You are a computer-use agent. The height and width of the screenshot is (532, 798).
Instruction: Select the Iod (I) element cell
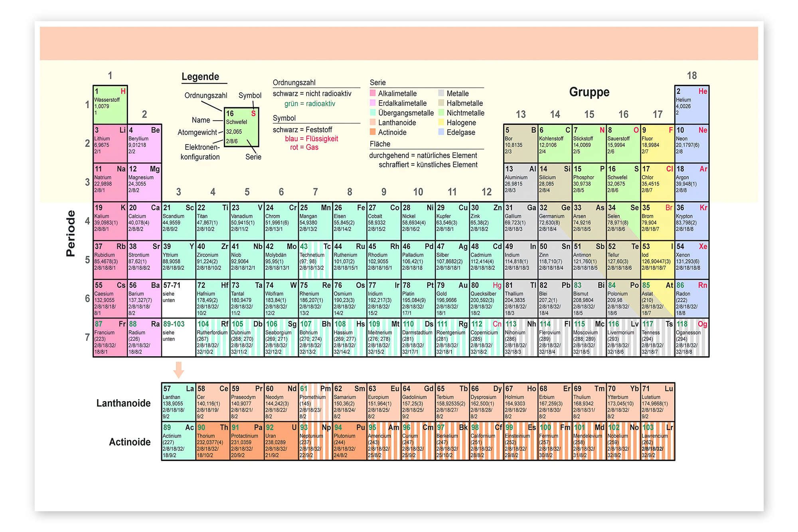(x=658, y=259)
